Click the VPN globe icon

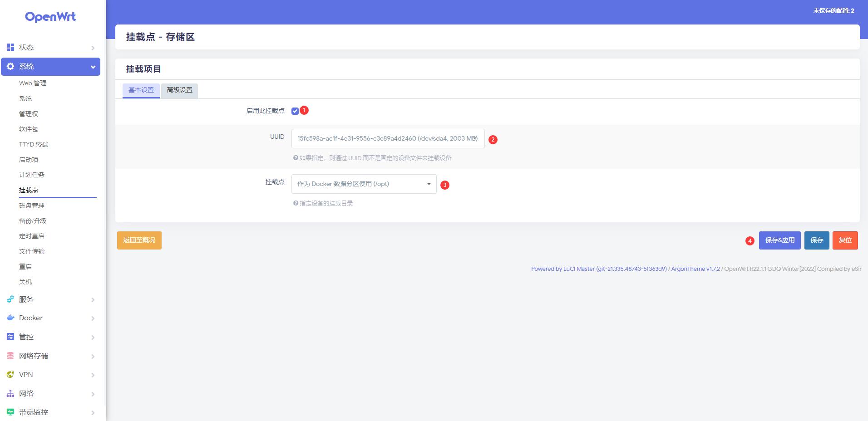tap(10, 374)
